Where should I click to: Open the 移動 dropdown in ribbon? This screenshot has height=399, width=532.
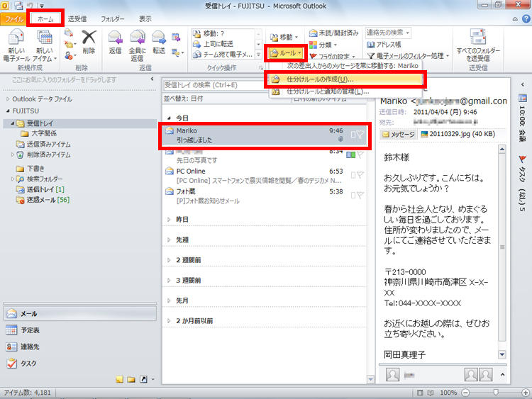tap(284, 37)
